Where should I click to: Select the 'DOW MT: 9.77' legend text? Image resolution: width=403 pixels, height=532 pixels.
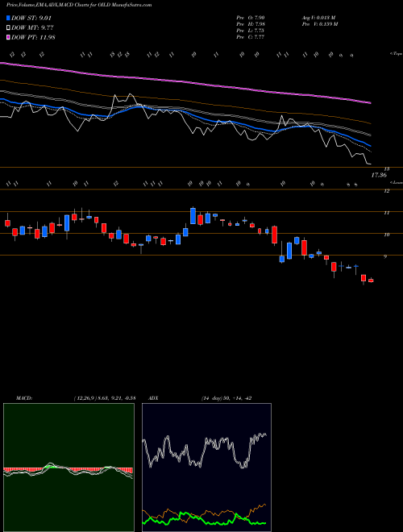[32, 28]
